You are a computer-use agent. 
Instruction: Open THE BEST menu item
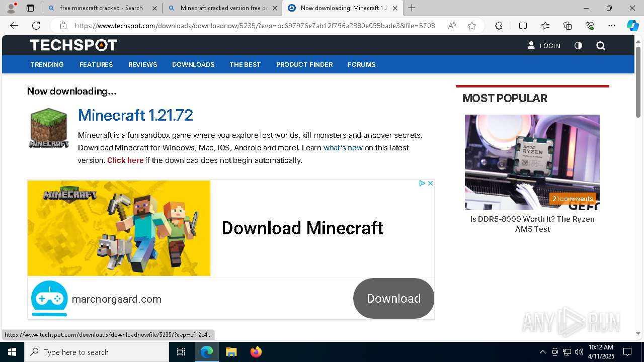coord(245,64)
